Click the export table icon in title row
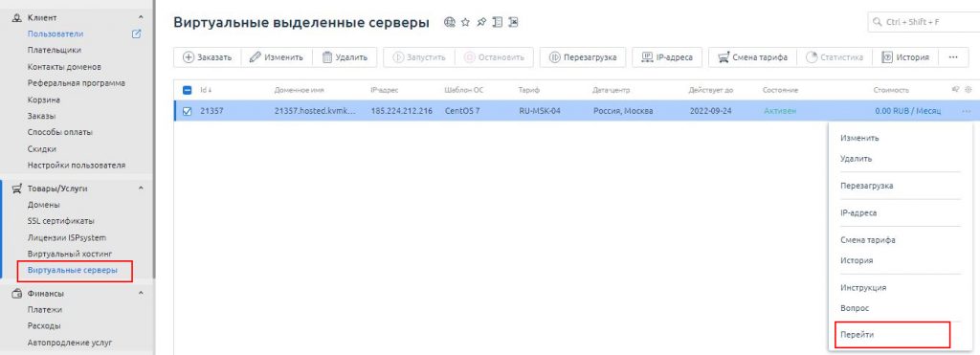The height and width of the screenshot is (355, 980). tap(513, 23)
